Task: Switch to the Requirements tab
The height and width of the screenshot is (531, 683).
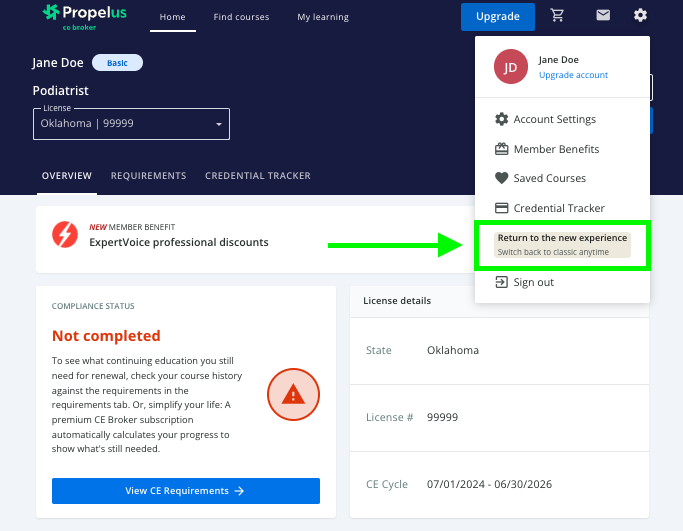Action: (148, 176)
